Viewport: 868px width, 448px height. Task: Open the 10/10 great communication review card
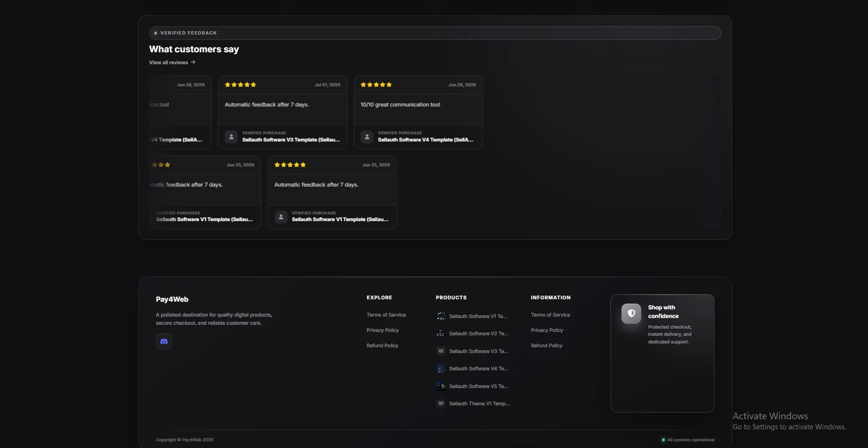[x=418, y=112]
